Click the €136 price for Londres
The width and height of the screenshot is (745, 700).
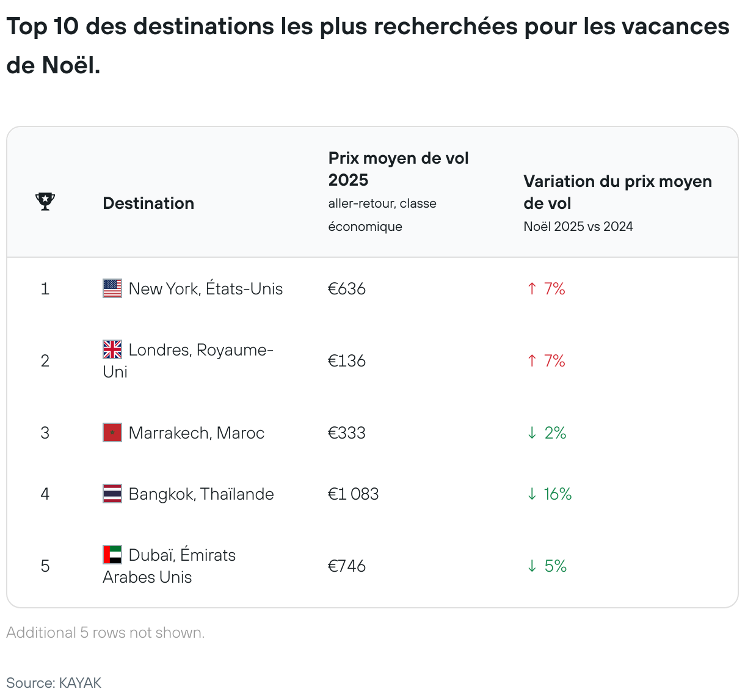[347, 360]
